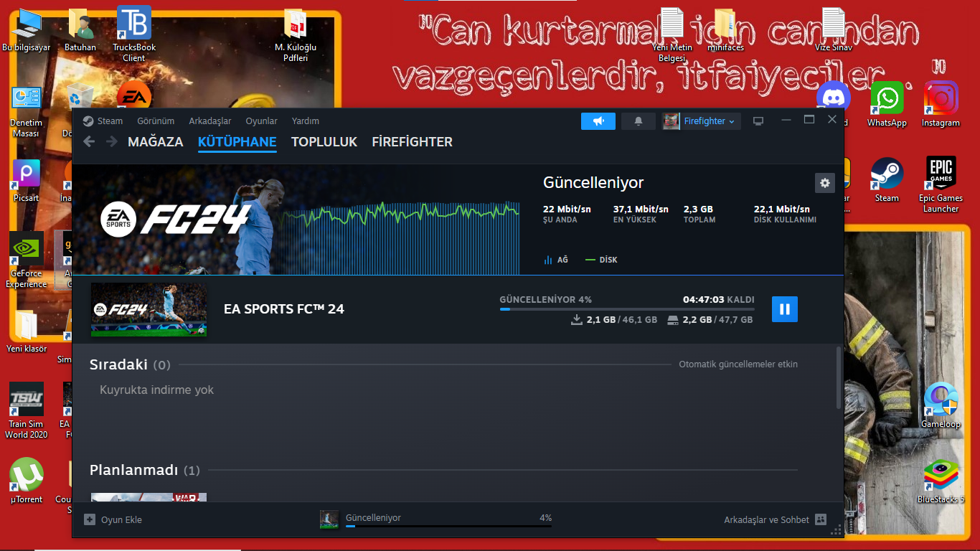Select the Batuhan user folder icon
This screenshot has width=980, height=551.
(80, 31)
